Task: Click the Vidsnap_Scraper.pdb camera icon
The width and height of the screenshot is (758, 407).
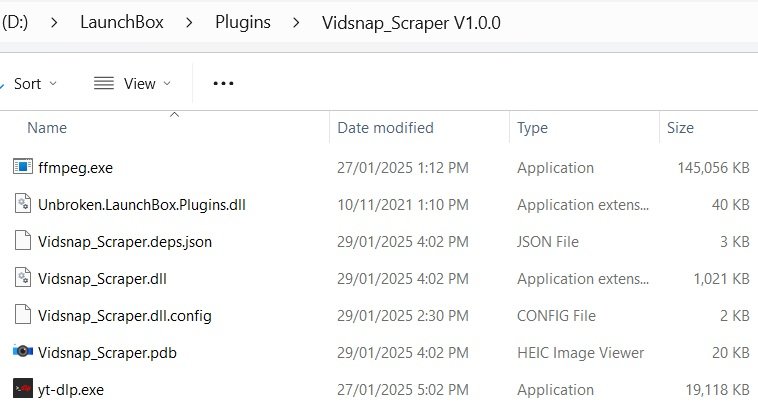Action: (x=23, y=351)
